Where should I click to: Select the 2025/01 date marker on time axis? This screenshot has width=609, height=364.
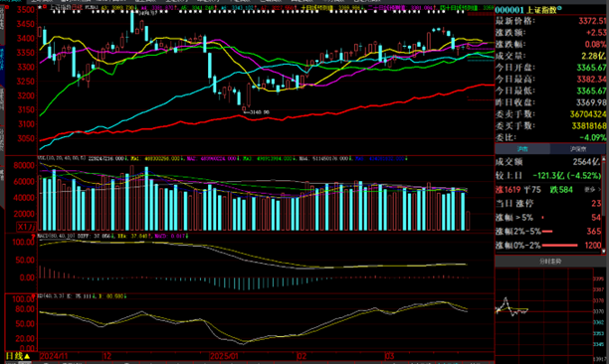point(223,356)
